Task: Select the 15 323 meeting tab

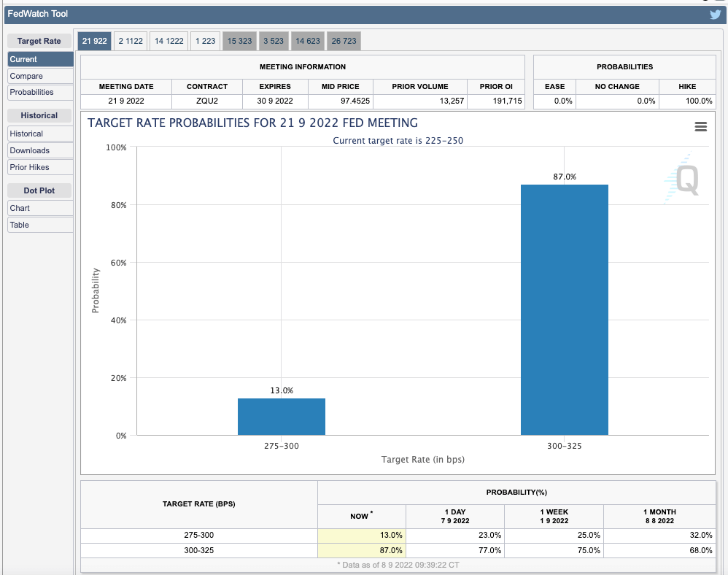Action: pos(239,41)
